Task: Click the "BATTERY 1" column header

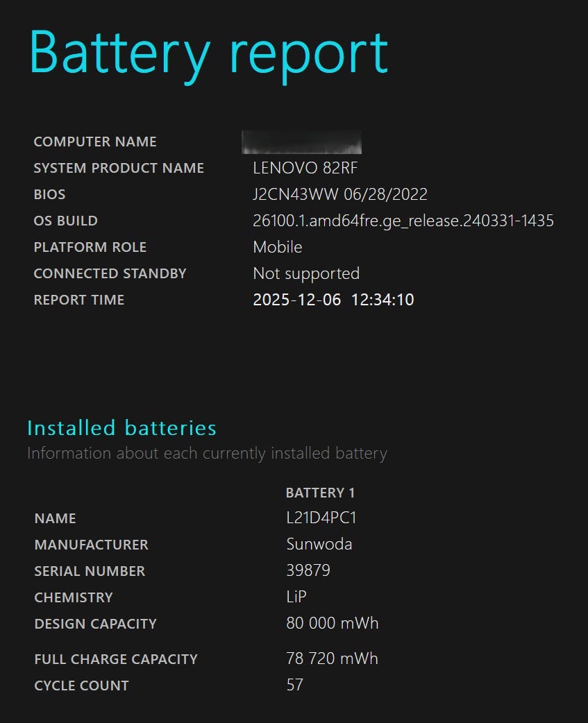Action: pyautogui.click(x=320, y=493)
